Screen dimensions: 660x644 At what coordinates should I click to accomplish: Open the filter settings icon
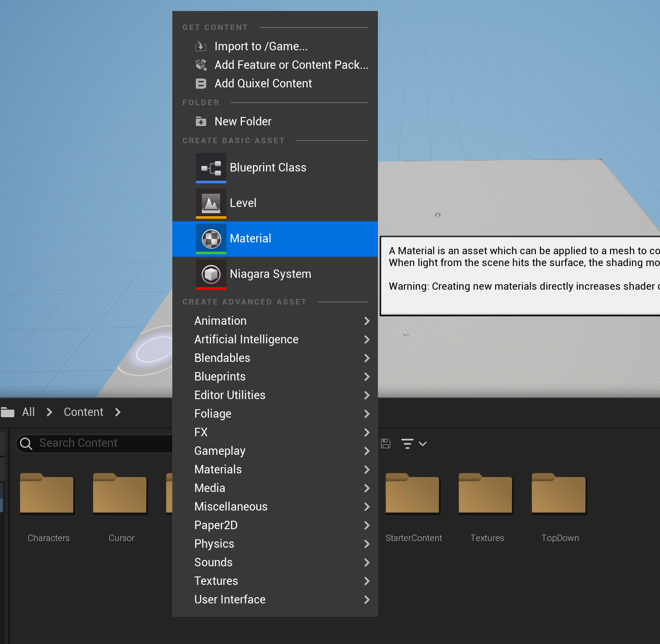(407, 443)
